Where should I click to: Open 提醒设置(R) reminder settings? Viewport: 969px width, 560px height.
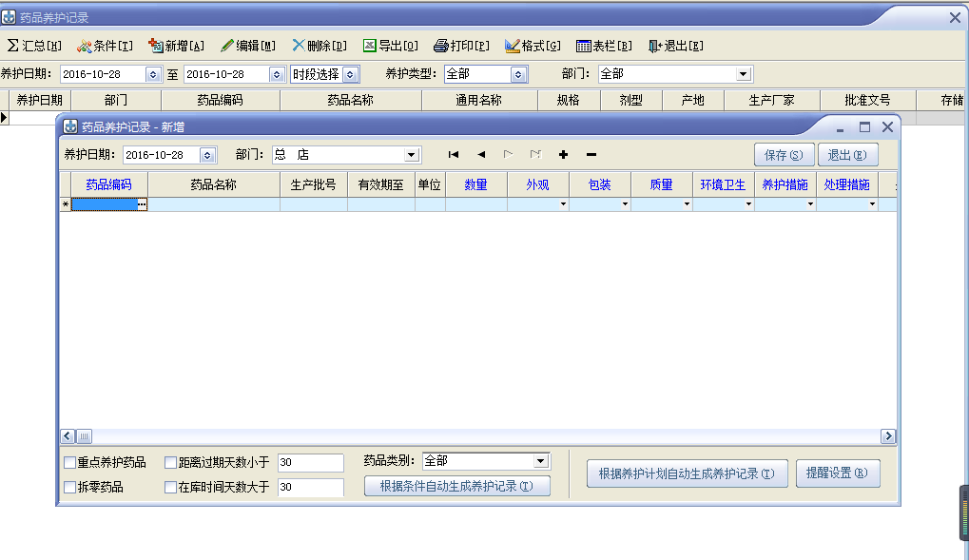tap(838, 473)
